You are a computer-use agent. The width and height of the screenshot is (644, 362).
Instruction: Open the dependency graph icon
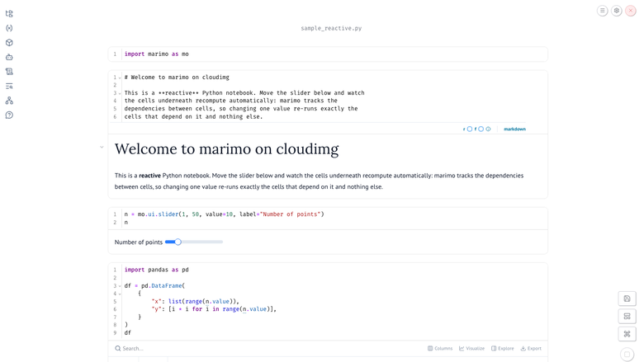pos(9,101)
